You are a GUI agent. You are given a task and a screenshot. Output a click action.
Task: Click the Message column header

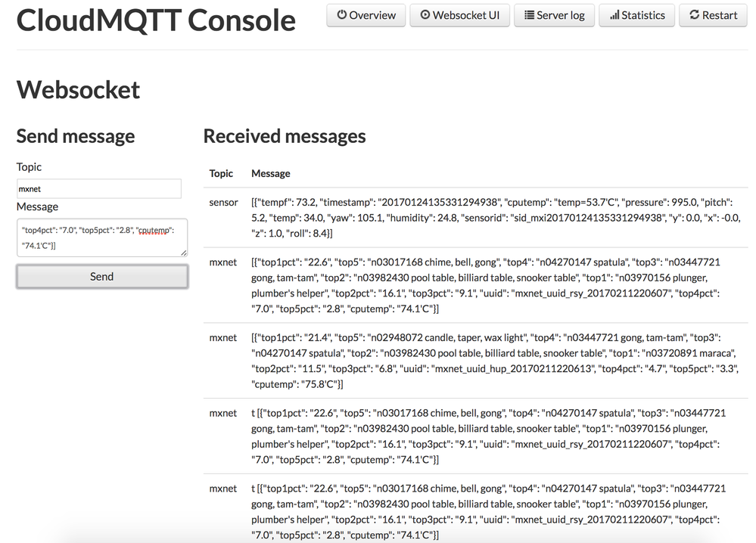pos(270,173)
